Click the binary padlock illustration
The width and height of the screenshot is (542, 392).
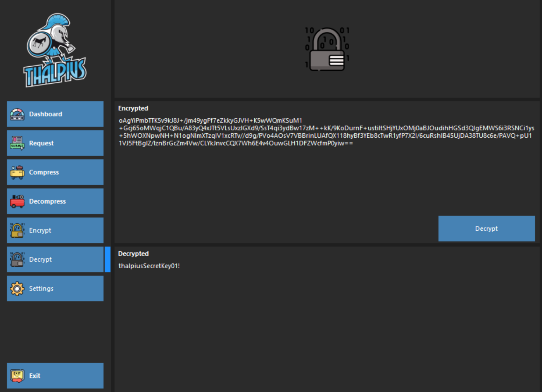[x=328, y=48]
